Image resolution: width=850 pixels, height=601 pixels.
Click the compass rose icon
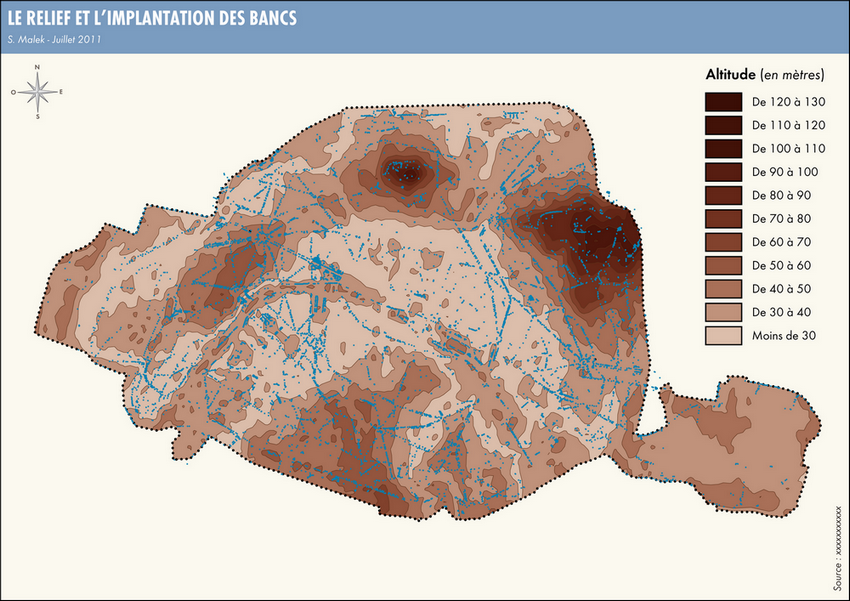click(x=38, y=92)
